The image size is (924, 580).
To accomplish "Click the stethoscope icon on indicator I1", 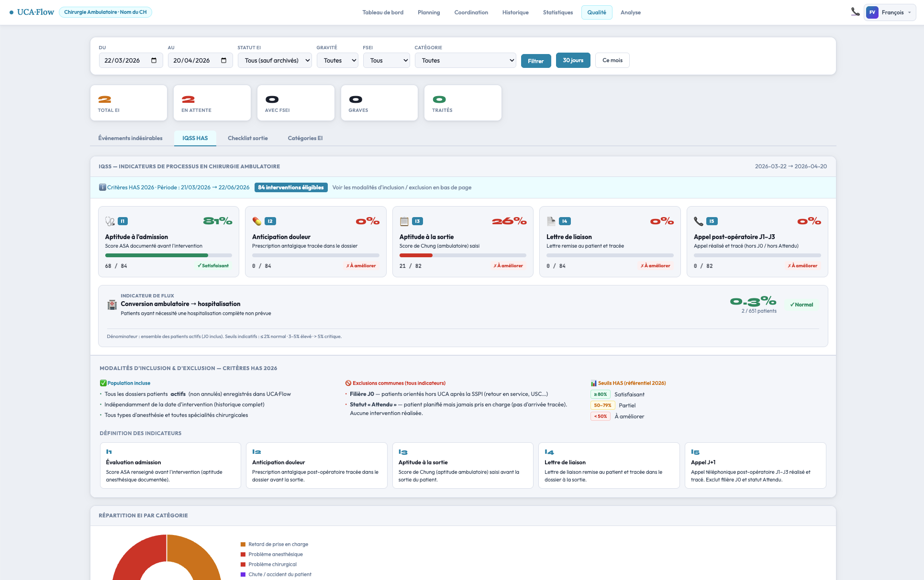I will [110, 221].
